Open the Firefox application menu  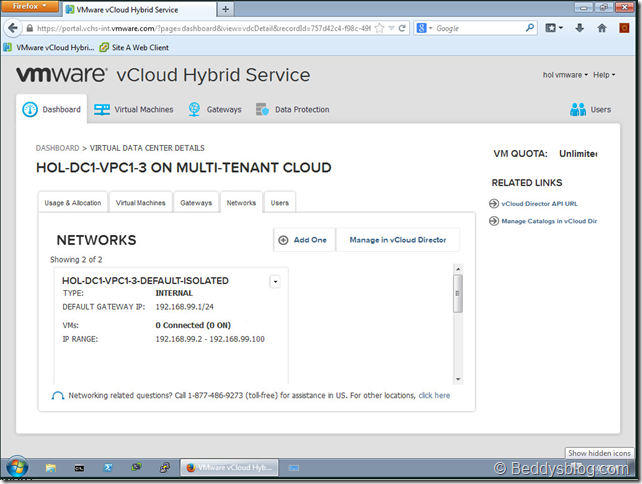tap(29, 6)
